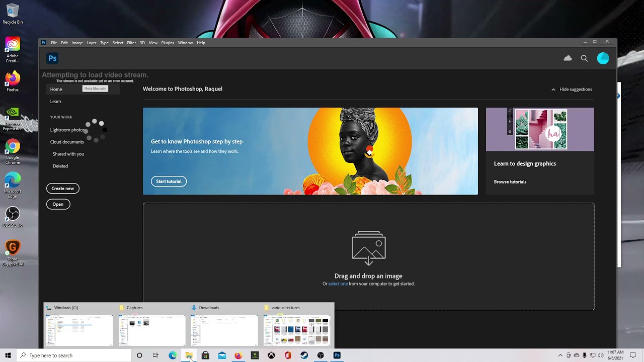The image size is (644, 362).
Task: Open the Filter menu
Action: tap(131, 43)
